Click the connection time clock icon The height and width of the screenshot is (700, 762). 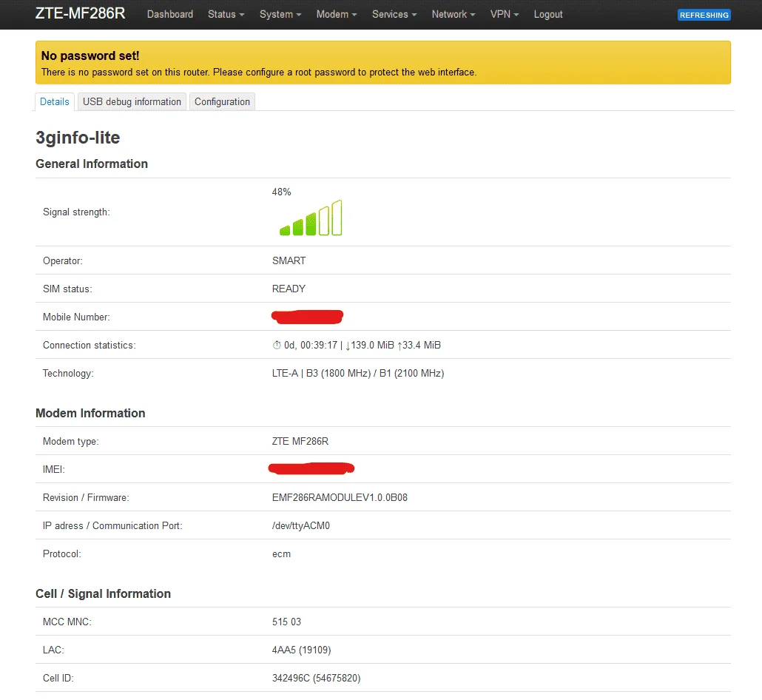tap(277, 345)
